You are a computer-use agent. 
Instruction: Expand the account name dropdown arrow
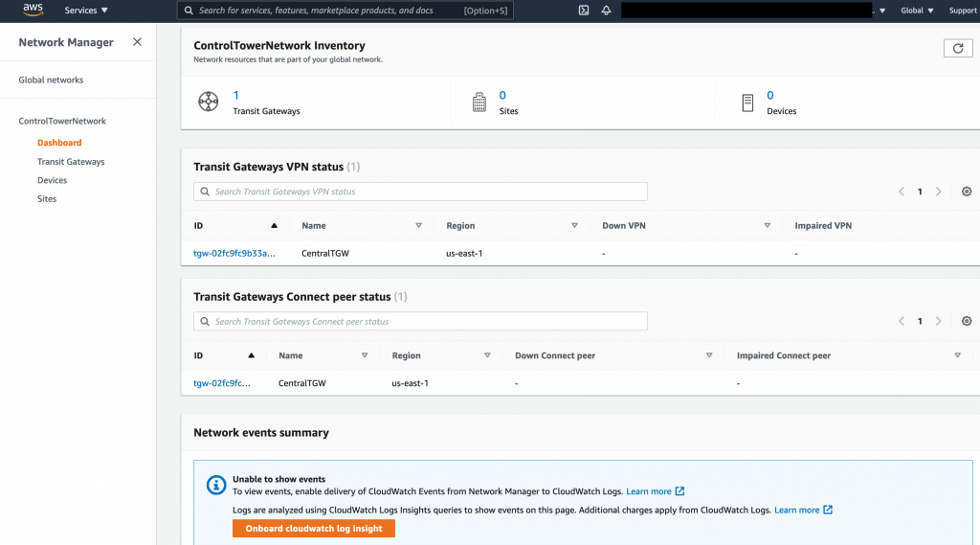coord(882,11)
